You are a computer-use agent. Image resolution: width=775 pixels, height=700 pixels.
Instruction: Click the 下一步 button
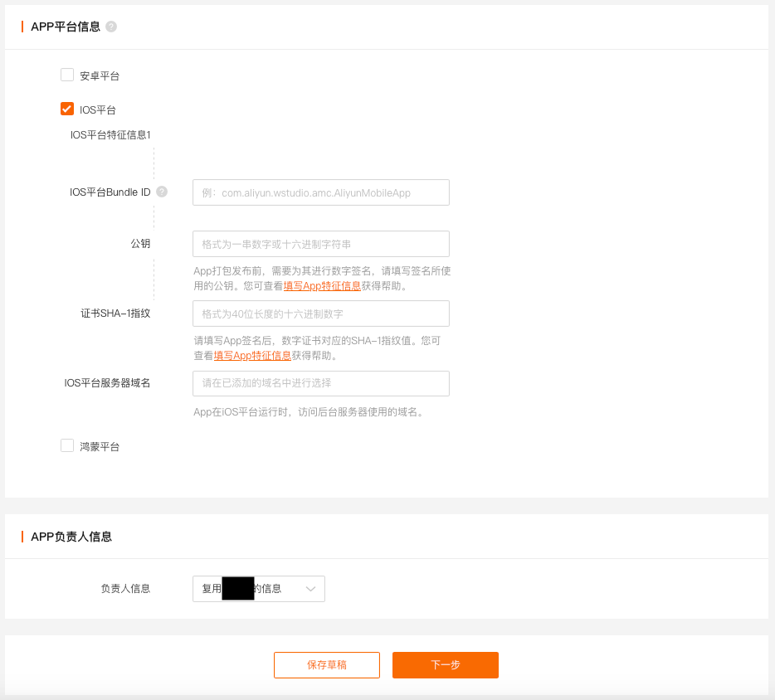point(446,665)
